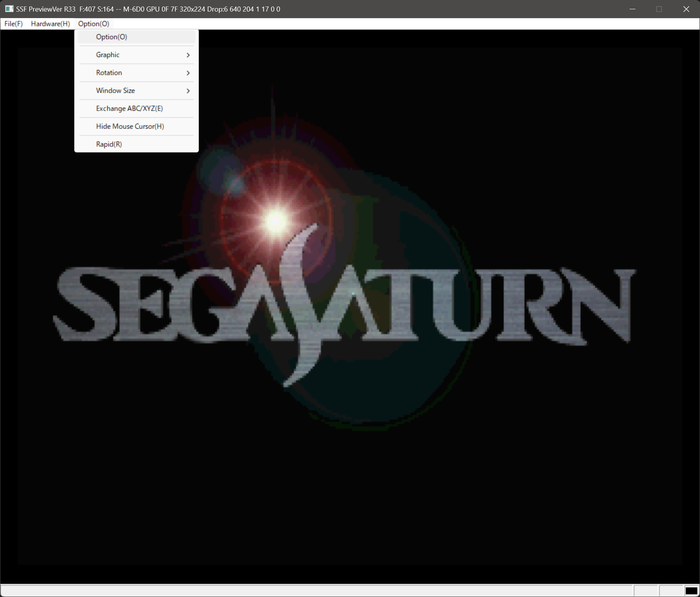
Task: Open the Rotation submenu
Action: (137, 73)
